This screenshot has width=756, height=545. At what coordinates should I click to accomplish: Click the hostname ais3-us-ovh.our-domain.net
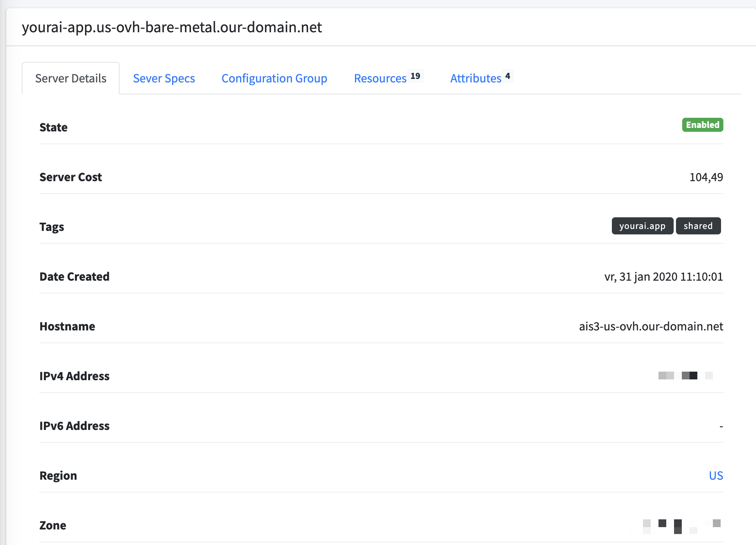[650, 326]
